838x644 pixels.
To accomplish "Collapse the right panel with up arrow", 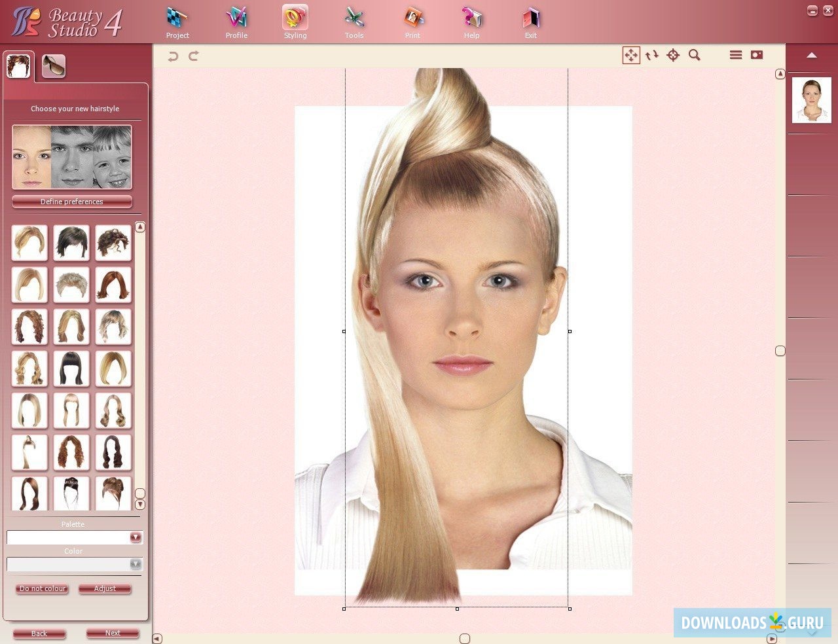I will tap(812, 56).
